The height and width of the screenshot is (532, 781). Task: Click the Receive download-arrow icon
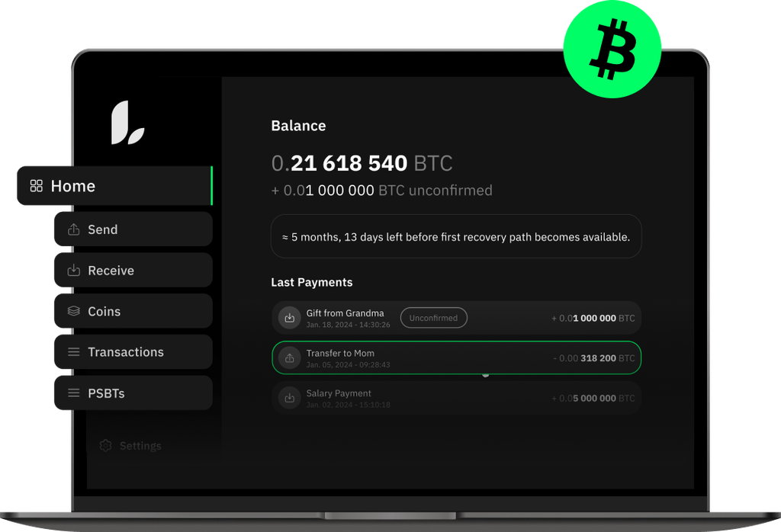click(x=74, y=271)
